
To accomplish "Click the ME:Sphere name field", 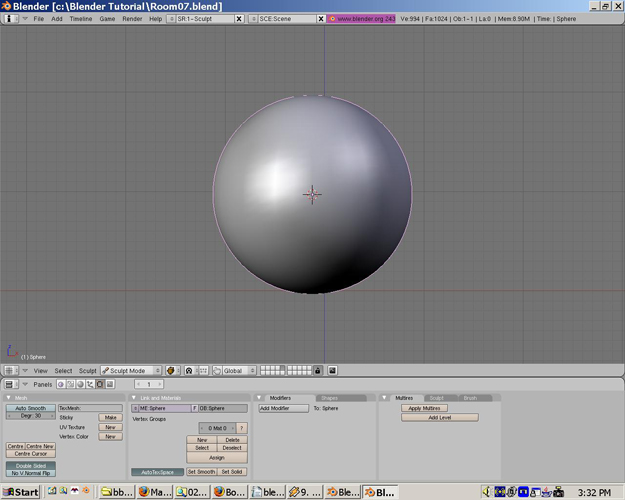I will tap(164, 408).
